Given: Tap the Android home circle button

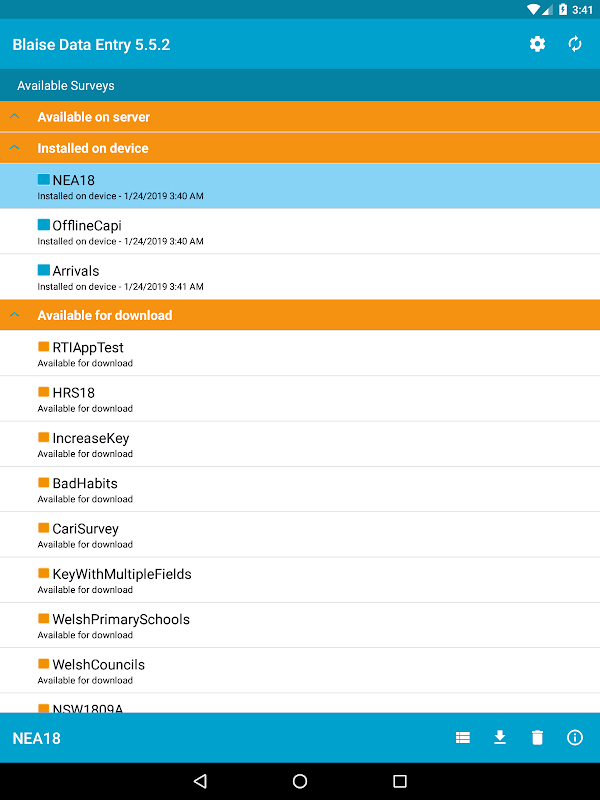Looking at the screenshot, I should click(x=300, y=781).
